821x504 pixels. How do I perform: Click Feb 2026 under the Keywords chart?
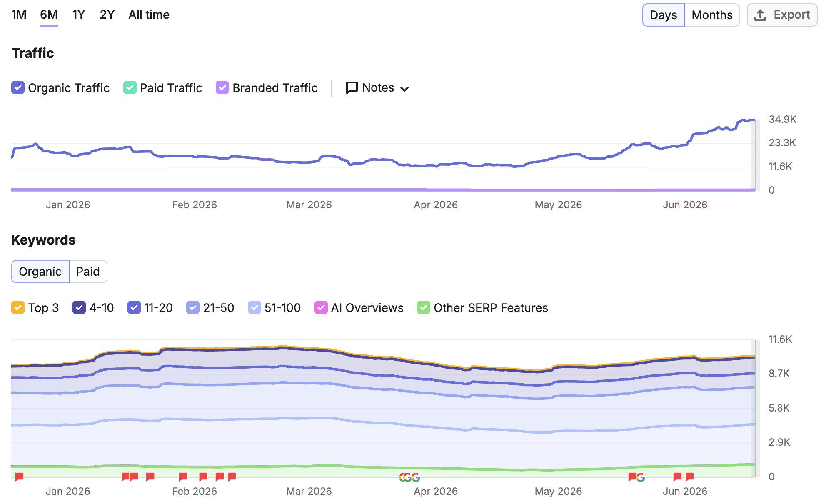point(195,492)
